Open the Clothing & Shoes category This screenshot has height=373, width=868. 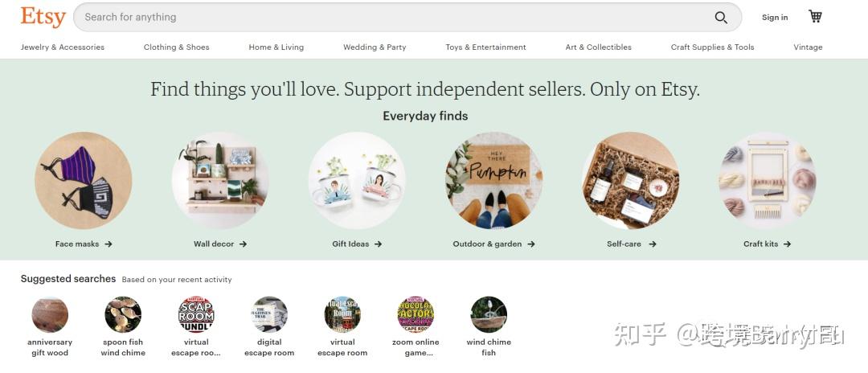(x=176, y=47)
